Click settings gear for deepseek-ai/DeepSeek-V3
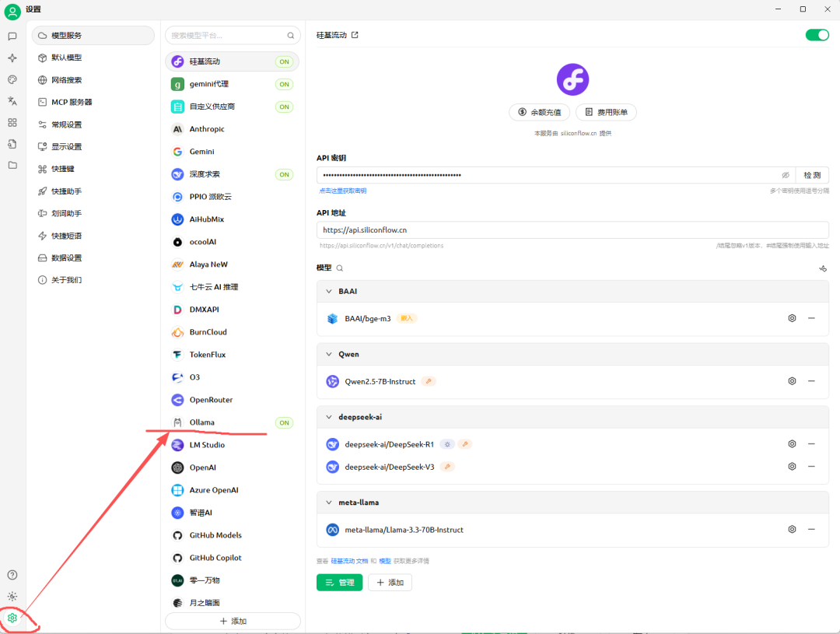 [792, 467]
